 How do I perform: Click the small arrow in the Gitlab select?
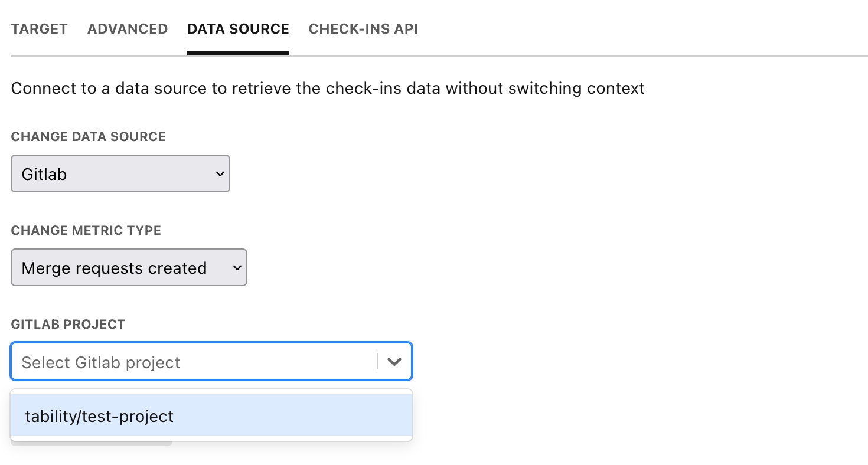tap(220, 174)
